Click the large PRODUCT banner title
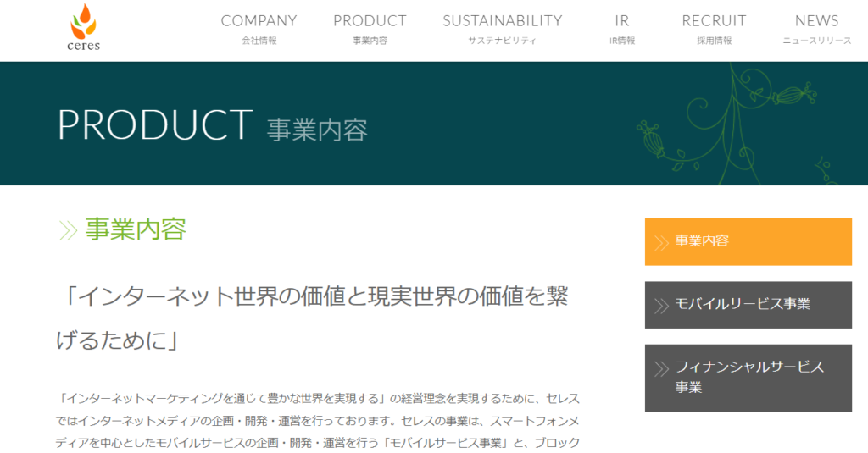The height and width of the screenshot is (453, 868). pyautogui.click(x=155, y=124)
